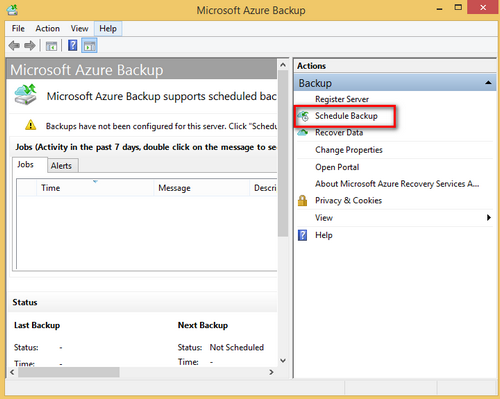Image resolution: width=500 pixels, height=399 pixels.
Task: Click the Back arrow toolbar icon
Action: (14, 46)
